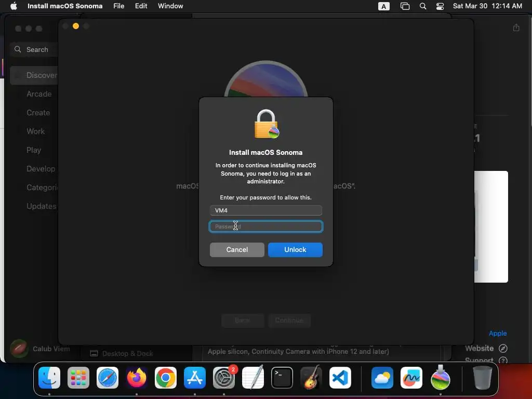Open Terminal from the Dock

[x=282, y=378]
